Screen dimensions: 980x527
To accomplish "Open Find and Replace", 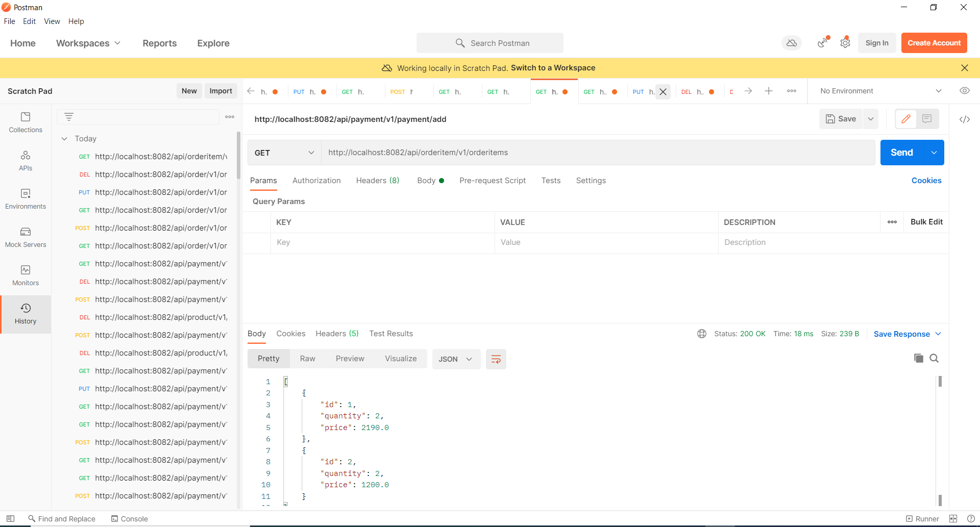I will 62,519.
